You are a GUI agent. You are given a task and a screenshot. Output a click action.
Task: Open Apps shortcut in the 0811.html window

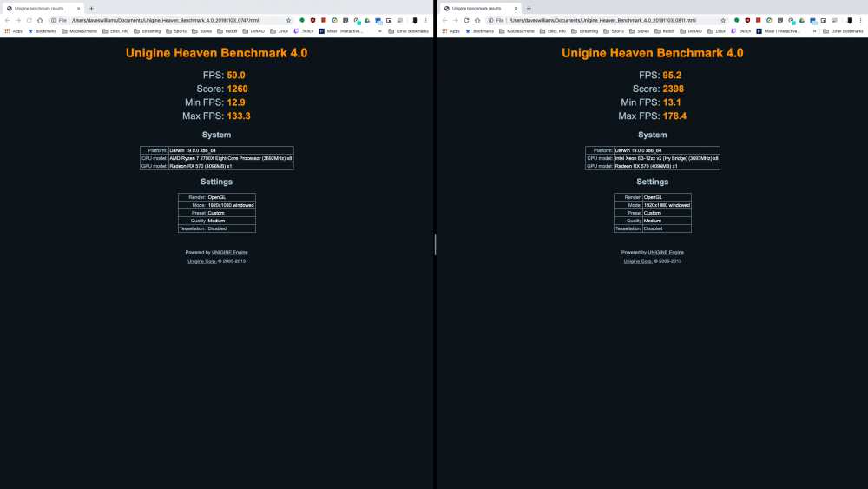point(450,31)
